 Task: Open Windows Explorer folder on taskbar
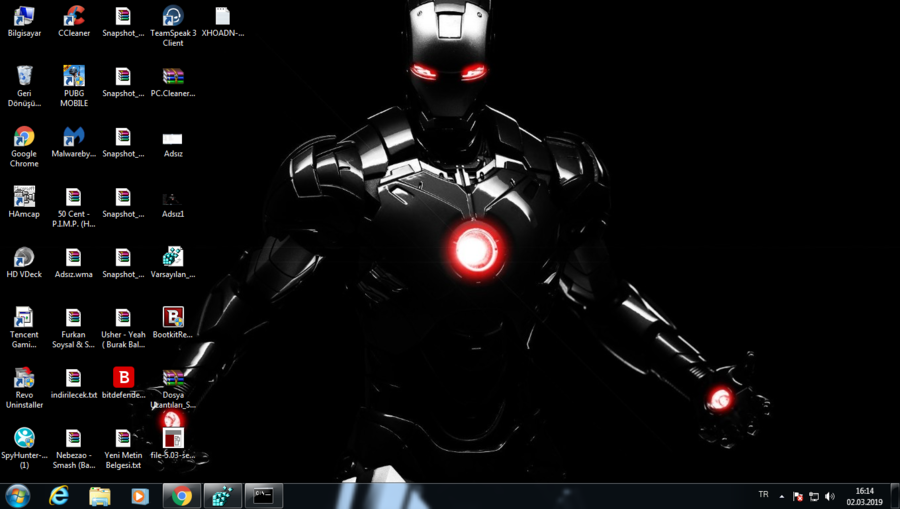tap(99, 496)
